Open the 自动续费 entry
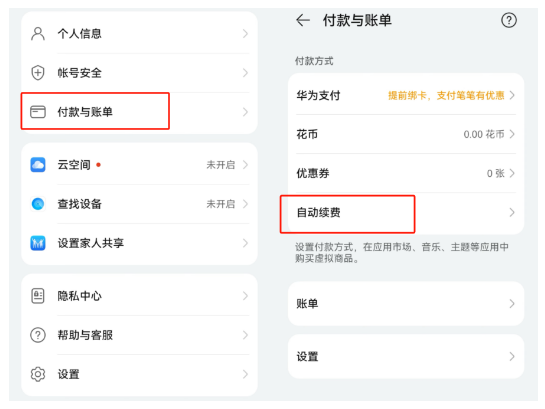The image size is (545, 409). click(x=406, y=212)
